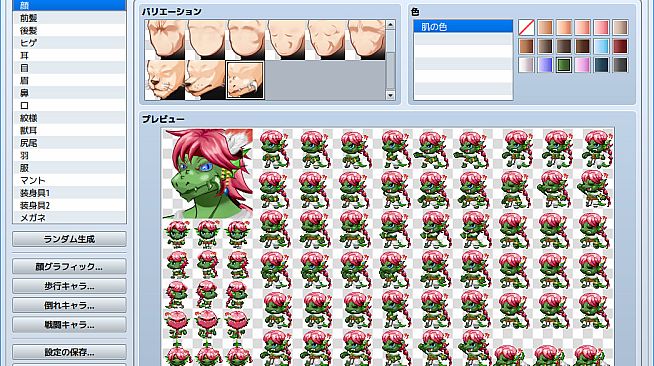The width and height of the screenshot is (654, 366).
Task: Pick the pink-violet swatch in bottom row
Action: (x=582, y=65)
